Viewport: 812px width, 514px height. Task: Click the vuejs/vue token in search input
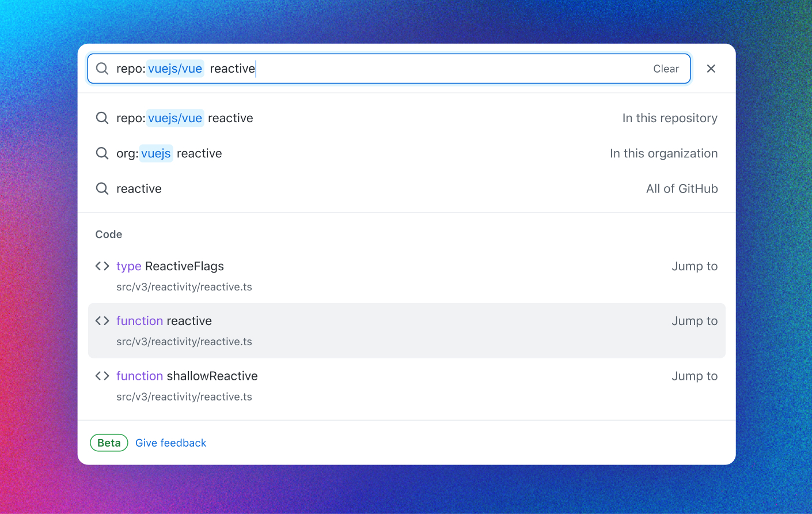click(175, 69)
